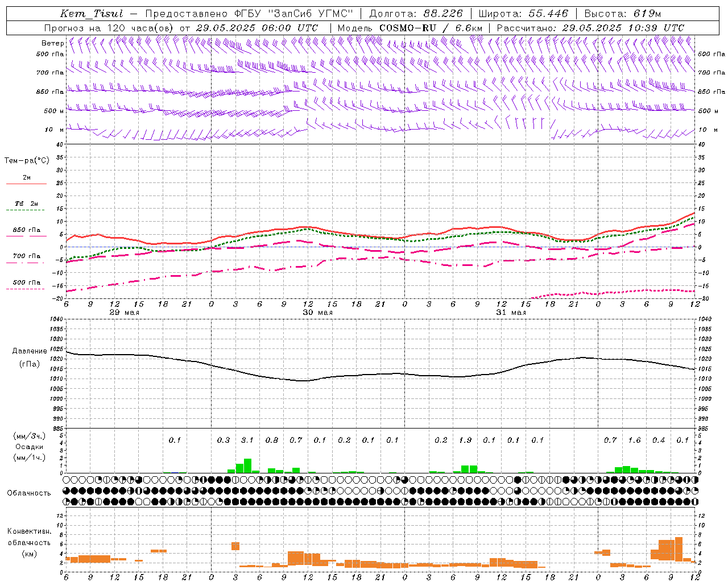Click the '700 гПа' temperature legend entry

27,256
